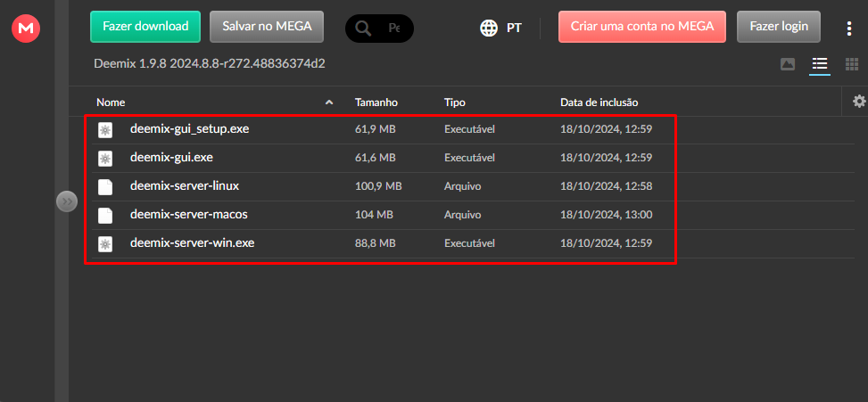
Task: Click the 61,9 MB size value
Action: point(376,129)
